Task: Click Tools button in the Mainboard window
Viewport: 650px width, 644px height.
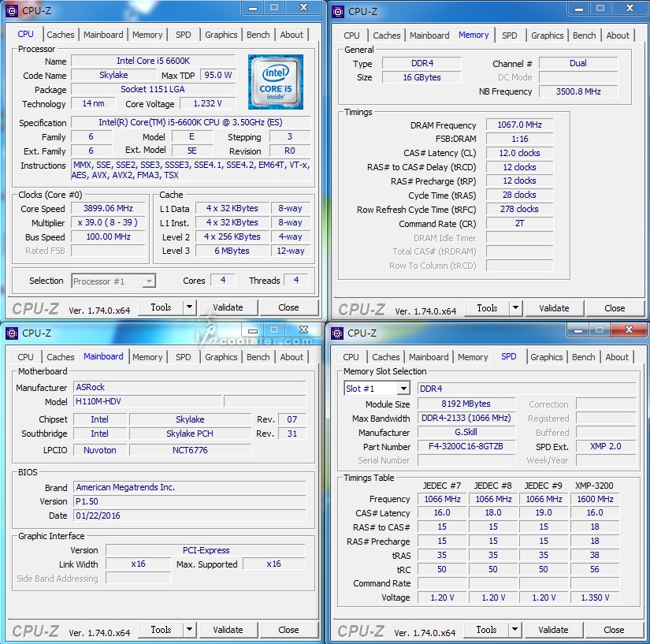Action: point(161,630)
